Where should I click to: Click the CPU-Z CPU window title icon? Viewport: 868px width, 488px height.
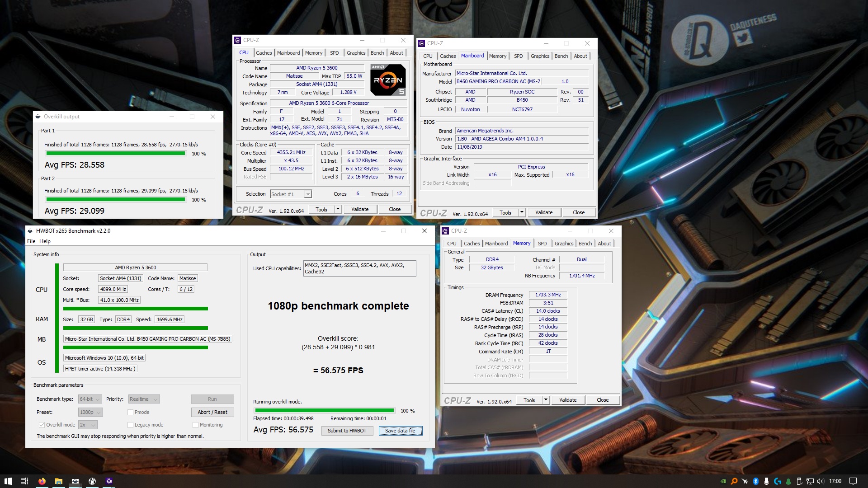click(237, 40)
